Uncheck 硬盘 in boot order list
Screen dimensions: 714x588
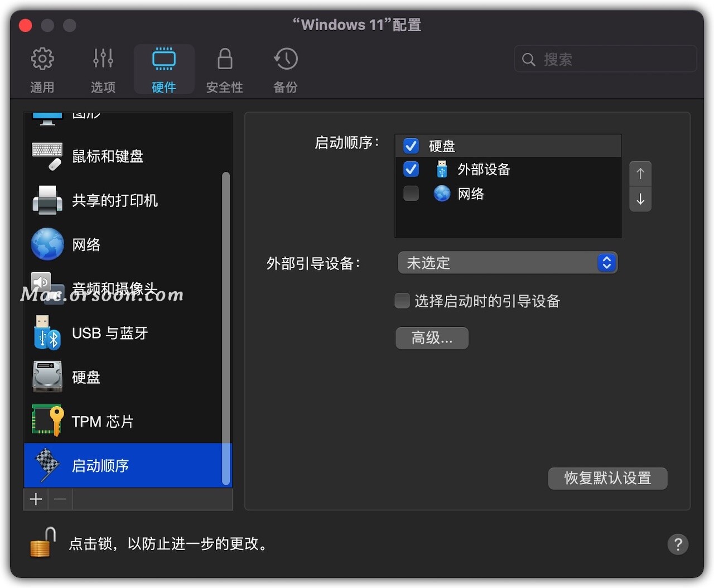click(411, 146)
